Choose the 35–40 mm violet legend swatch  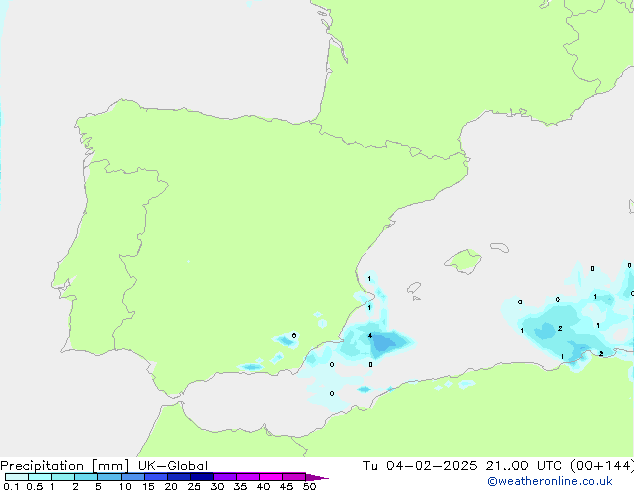[248, 477]
